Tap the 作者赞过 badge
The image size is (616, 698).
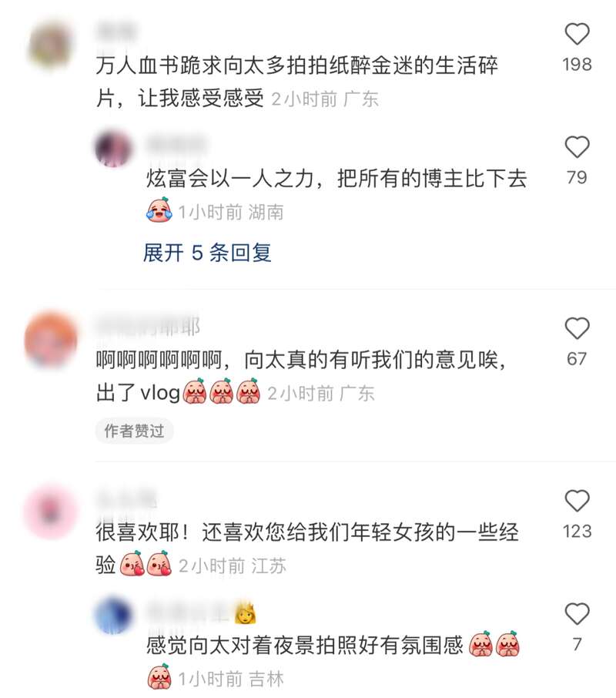click(x=134, y=431)
